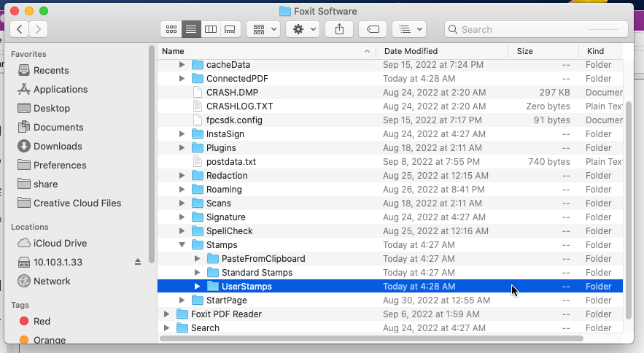Select the CRASHLOG.TXT file
Viewport: 644px width, 353px height.
[x=390, y=106]
